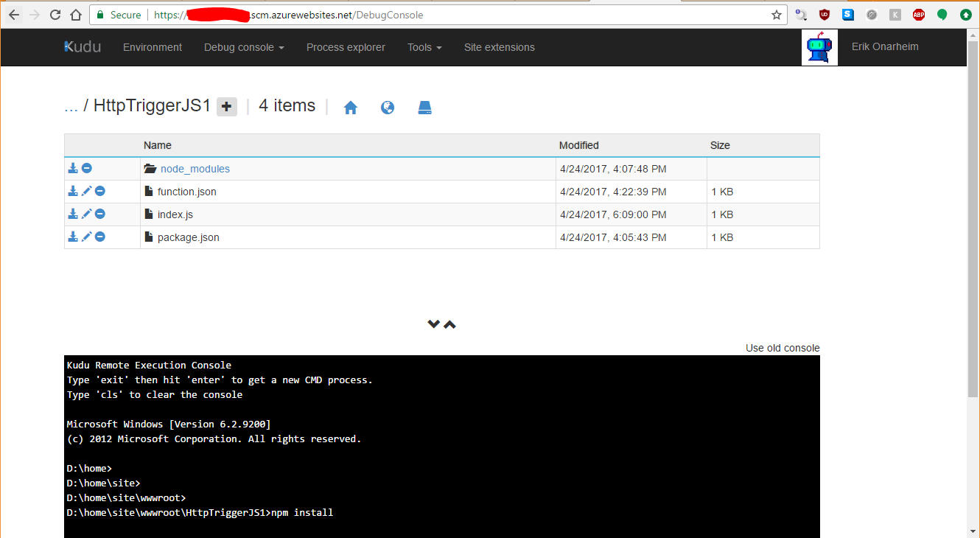Go to Process explorer
Viewport: 980px width, 538px height.
pos(346,47)
